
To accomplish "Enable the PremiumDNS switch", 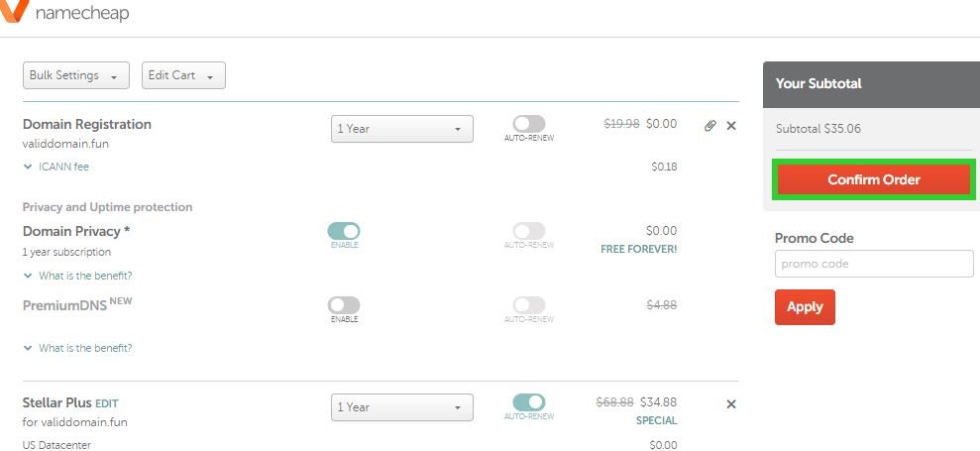I will click(x=344, y=305).
